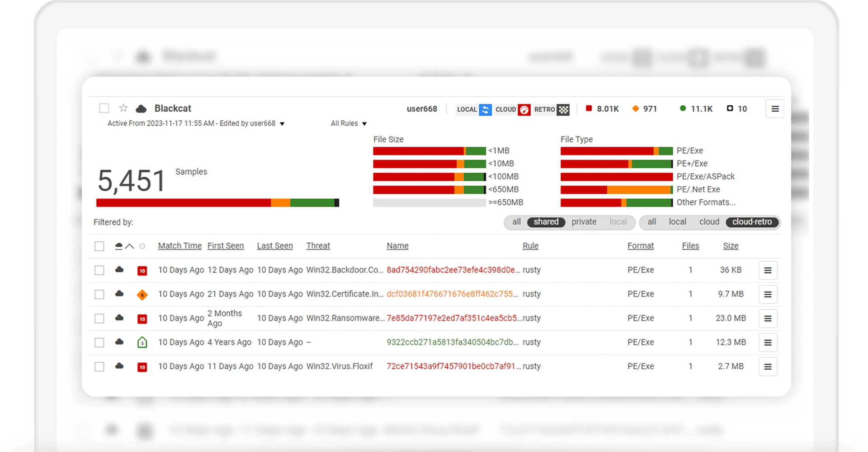This screenshot has width=868, height=452.
Task: Open sample hash 9322ccb271a5813fa340504bc7db
Action: pos(452,342)
